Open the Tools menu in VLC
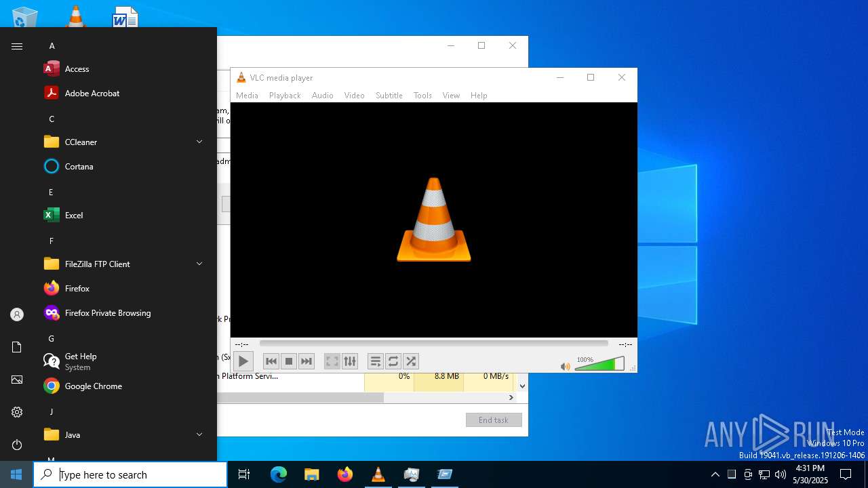This screenshot has height=488, width=868. [x=422, y=96]
